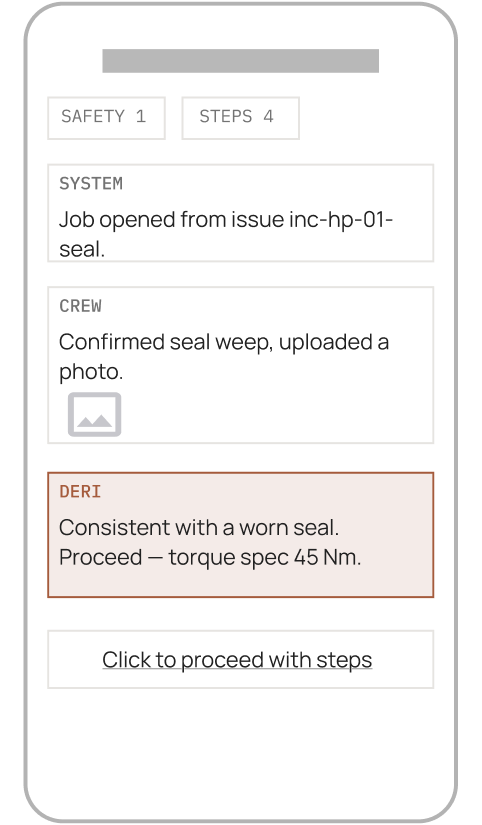Image resolution: width=482 pixels, height=825 pixels.
Task: Select the SYSTEM message card
Action: 240,213
